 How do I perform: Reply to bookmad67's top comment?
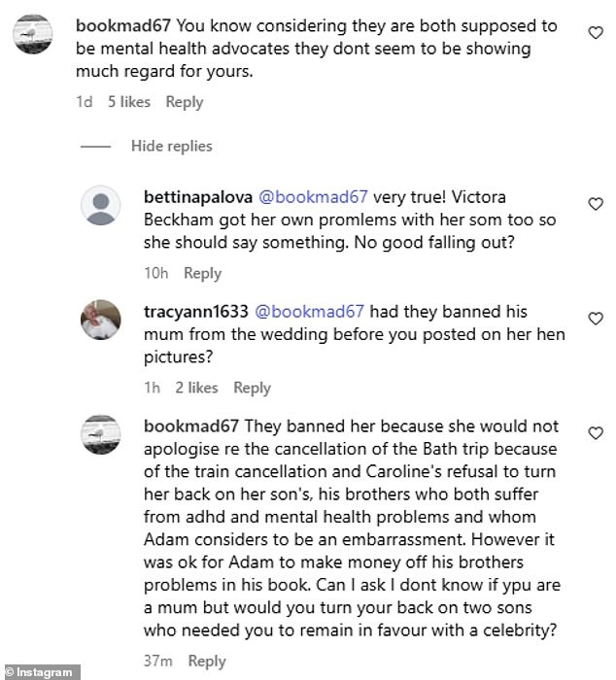coord(184,102)
